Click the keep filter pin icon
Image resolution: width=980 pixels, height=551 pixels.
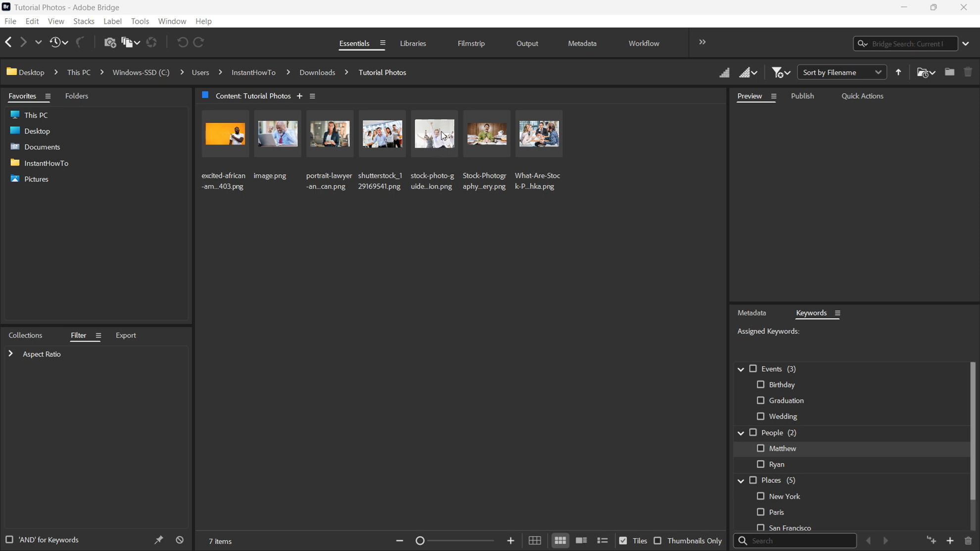[x=158, y=540]
